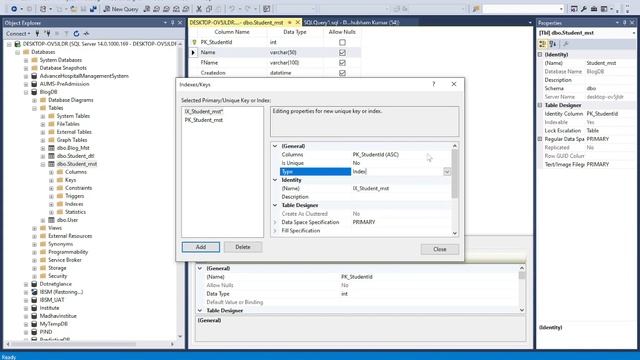The height and width of the screenshot is (360, 640).
Task: Click the Save All icon in toolbar
Action: click(93, 9)
